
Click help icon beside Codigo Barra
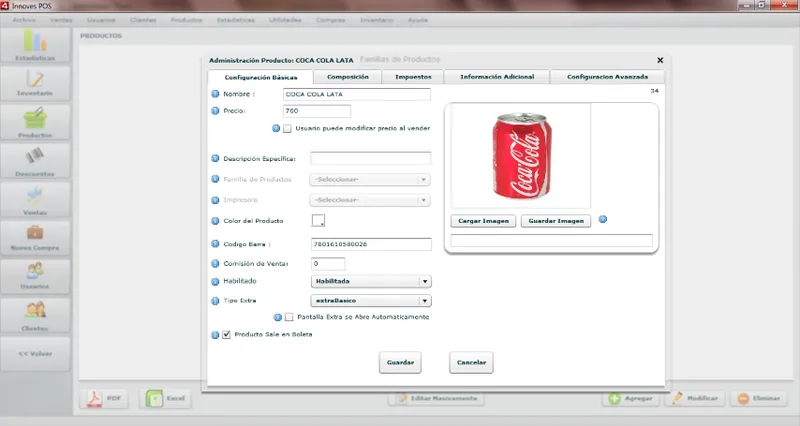[x=215, y=244]
